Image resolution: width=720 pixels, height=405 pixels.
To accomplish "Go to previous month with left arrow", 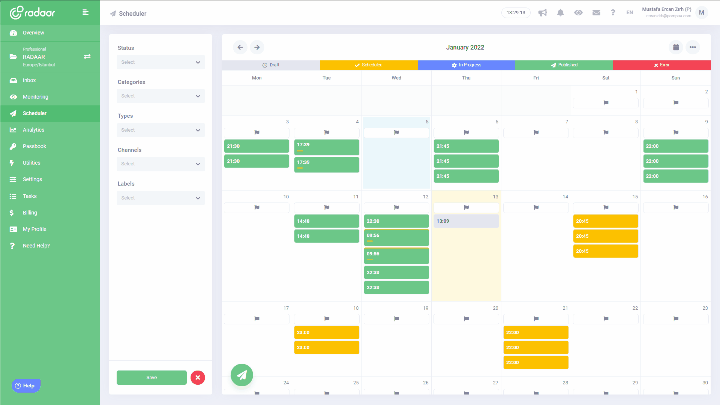I will point(240,47).
